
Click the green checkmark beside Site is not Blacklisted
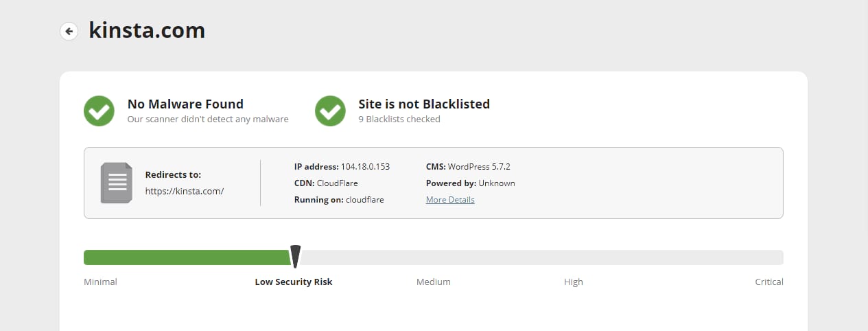pyautogui.click(x=330, y=111)
